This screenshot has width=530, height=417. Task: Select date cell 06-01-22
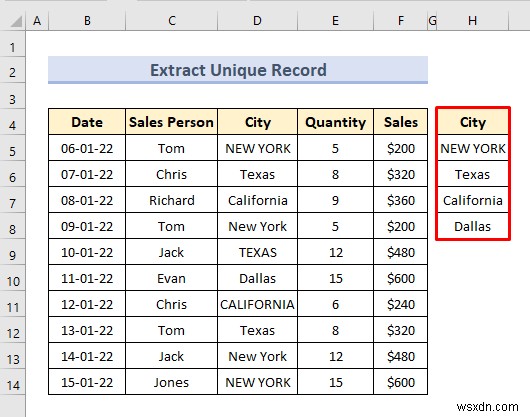87,148
